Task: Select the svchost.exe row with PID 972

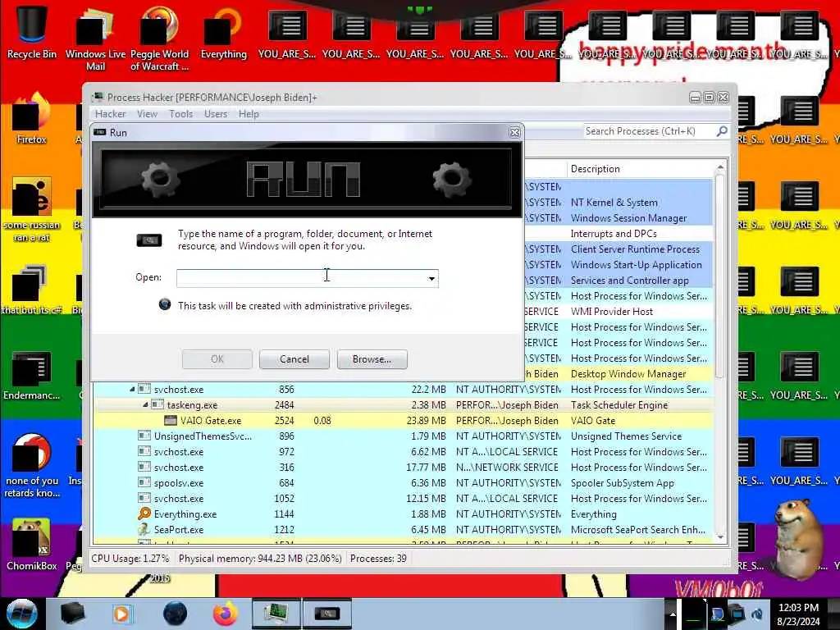Action: coord(403,452)
